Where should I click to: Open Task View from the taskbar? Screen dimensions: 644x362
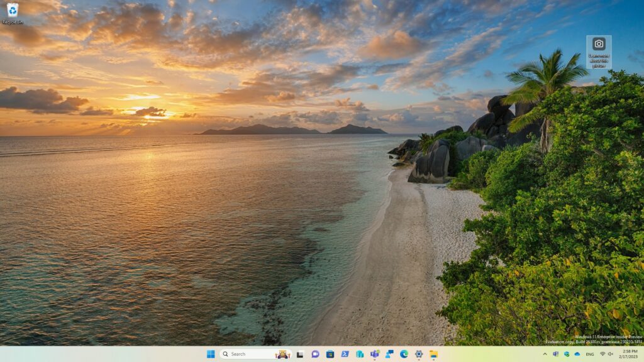click(x=301, y=354)
